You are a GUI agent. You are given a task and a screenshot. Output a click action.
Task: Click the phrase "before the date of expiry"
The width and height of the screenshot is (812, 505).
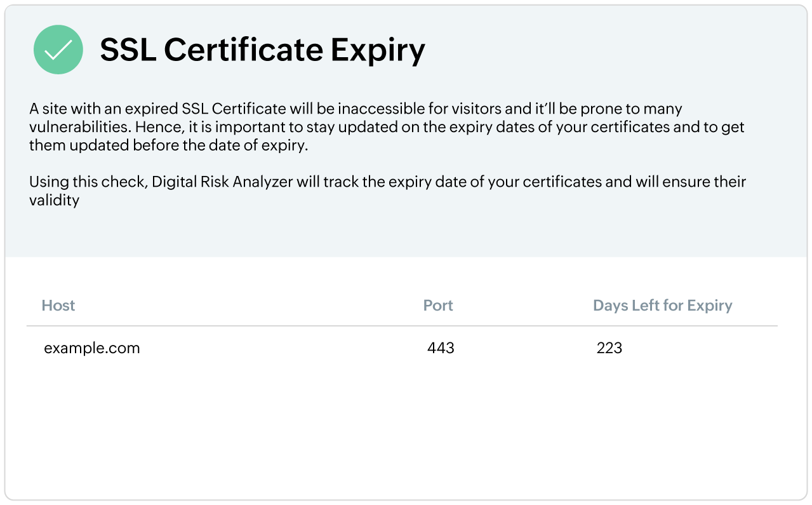pyautogui.click(x=220, y=145)
